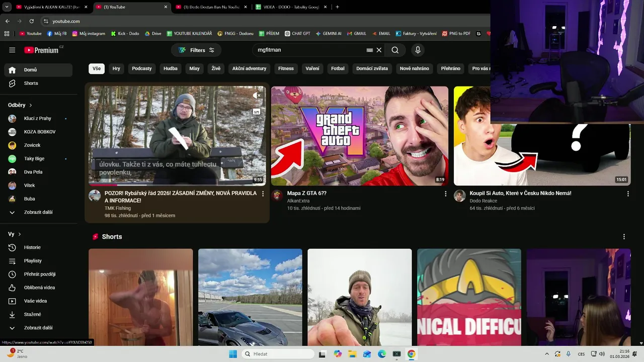Expand subscriptions with Zobrazit další under Buba
Viewport: 644px width, 362px height.
pos(38,212)
